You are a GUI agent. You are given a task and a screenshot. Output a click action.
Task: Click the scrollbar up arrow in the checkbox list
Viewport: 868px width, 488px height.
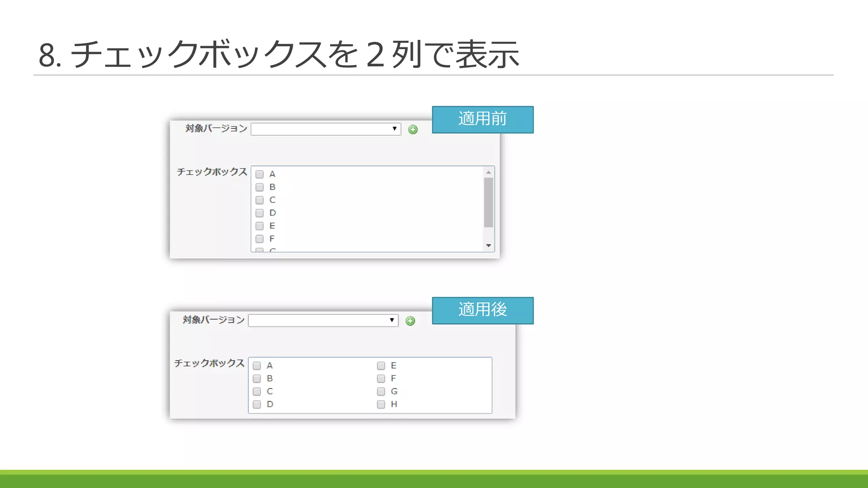pyautogui.click(x=489, y=172)
